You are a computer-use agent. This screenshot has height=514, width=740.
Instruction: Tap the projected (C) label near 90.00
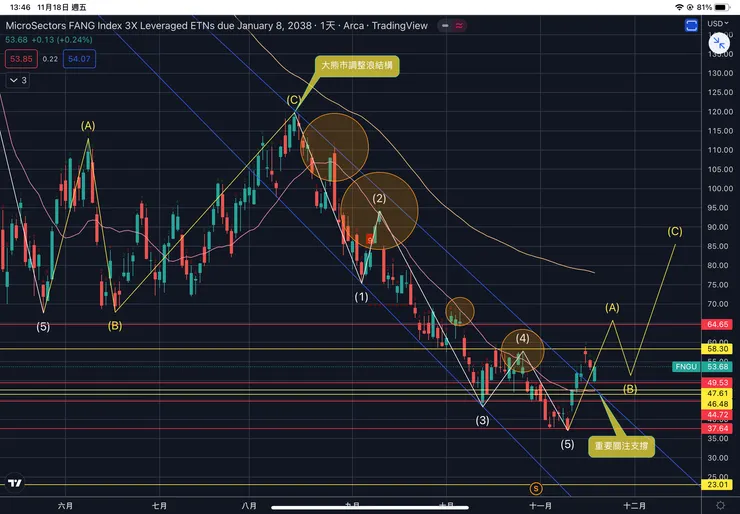click(x=675, y=231)
